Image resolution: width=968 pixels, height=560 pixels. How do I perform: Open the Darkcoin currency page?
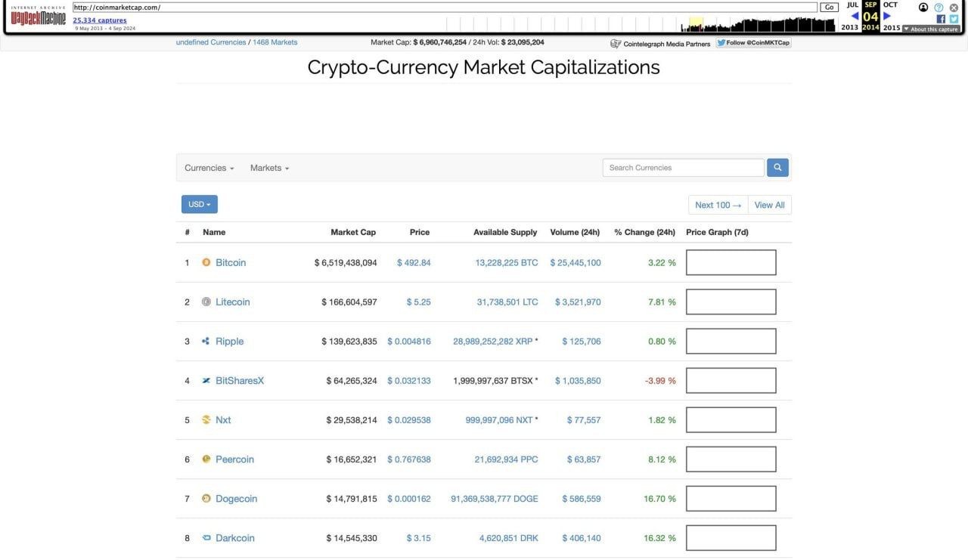[235, 537]
